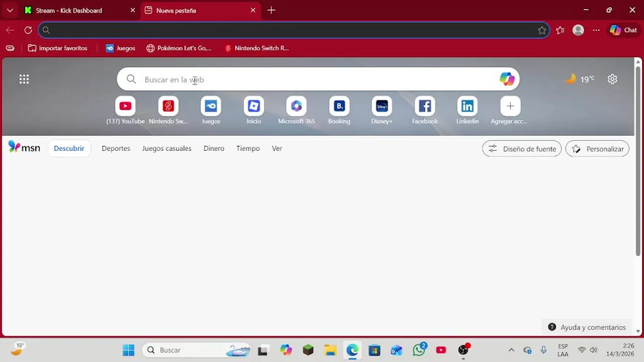Open OBS Studio from taskbar
The height and width of the screenshot is (362, 644).
[x=463, y=350]
